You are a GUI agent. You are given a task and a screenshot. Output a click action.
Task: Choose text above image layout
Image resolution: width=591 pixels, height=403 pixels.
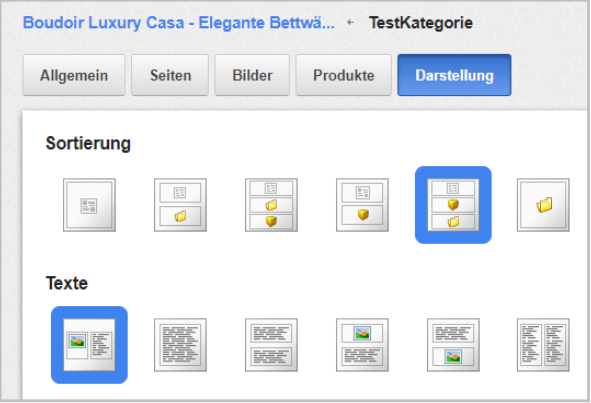tap(453, 345)
